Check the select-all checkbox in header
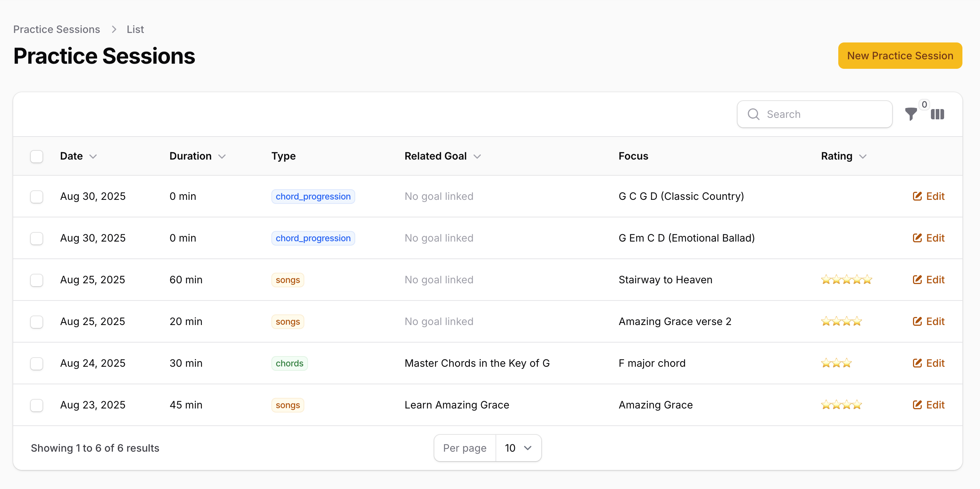Viewport: 980px width, 489px height. coord(37,156)
